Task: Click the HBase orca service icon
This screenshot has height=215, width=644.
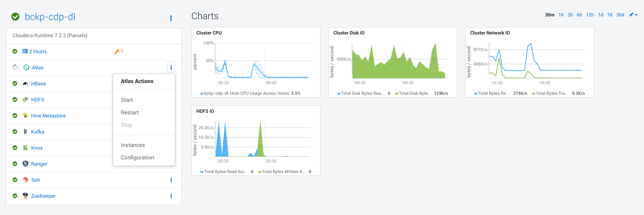Action: click(25, 83)
